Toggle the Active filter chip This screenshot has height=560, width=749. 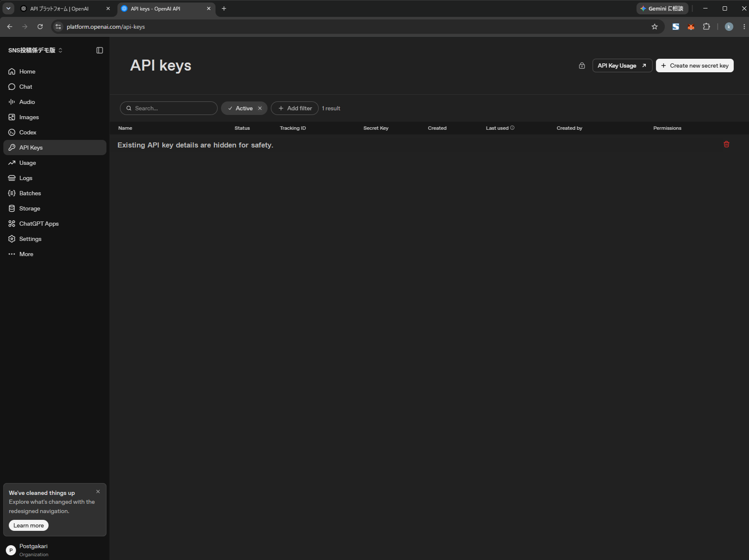[x=244, y=108]
